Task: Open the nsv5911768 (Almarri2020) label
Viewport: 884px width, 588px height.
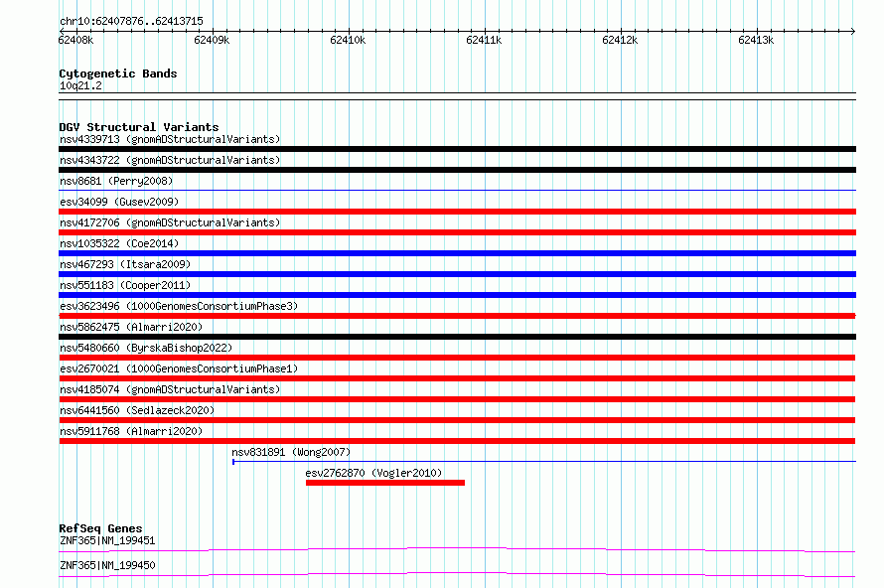Action: (x=131, y=431)
